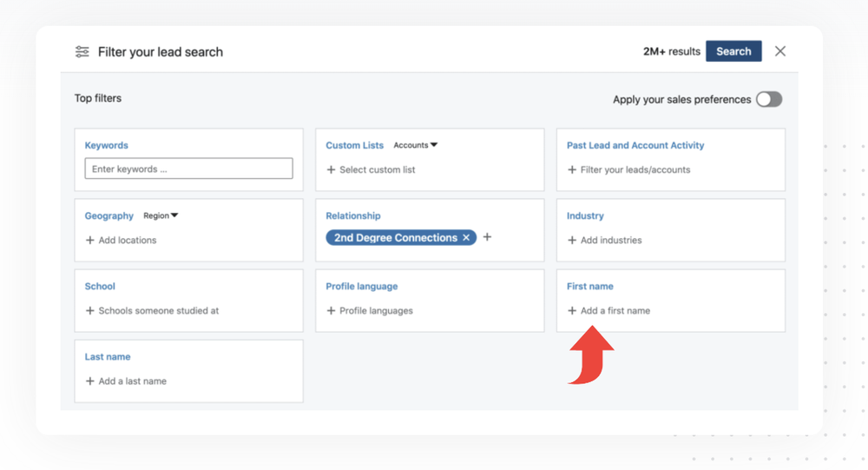Click Profile languages to add a language
868x470 pixels.
point(376,311)
